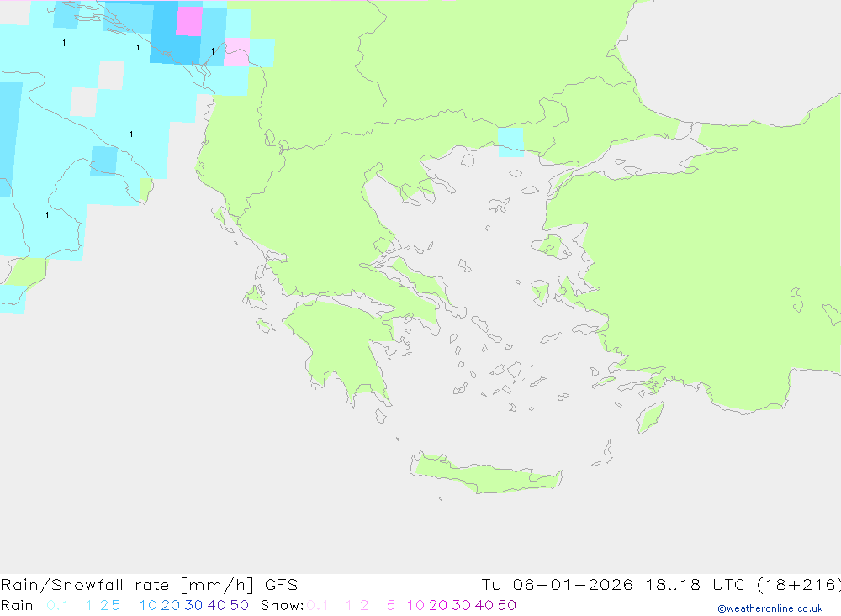Select the forecast offset "(18+216)"
Image resolution: width=841 pixels, height=616 pixels.
[799, 585]
